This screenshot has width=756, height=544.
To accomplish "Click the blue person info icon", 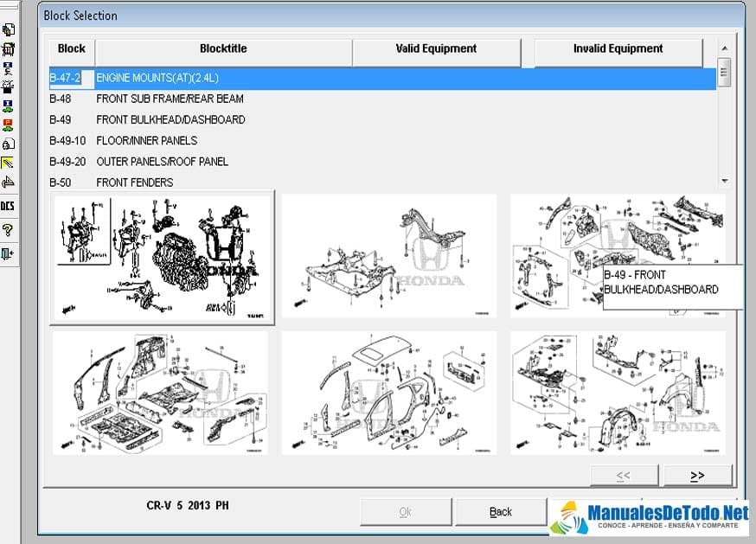I will tap(8, 68).
